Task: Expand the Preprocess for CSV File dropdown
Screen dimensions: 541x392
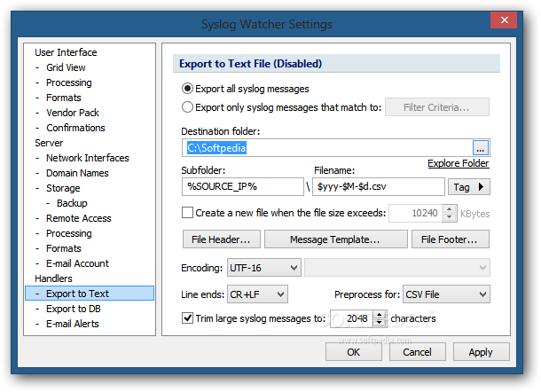Action: tap(446, 294)
